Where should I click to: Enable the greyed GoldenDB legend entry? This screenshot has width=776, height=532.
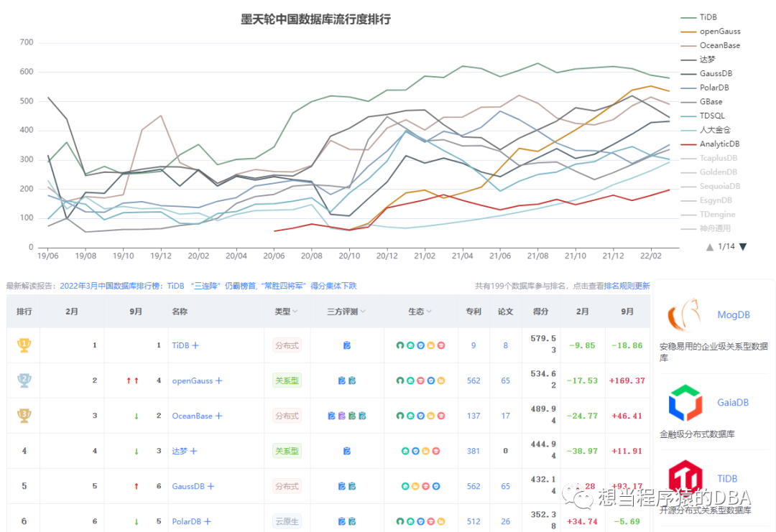(x=709, y=172)
